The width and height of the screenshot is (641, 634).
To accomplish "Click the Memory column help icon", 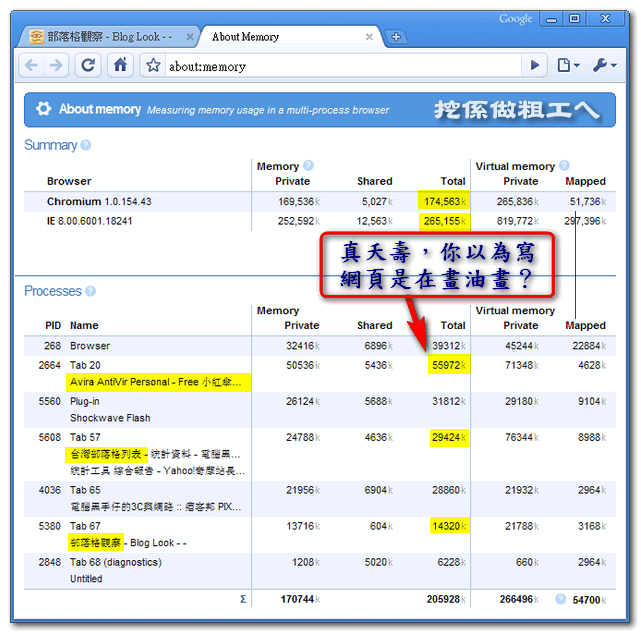I will 309,166.
